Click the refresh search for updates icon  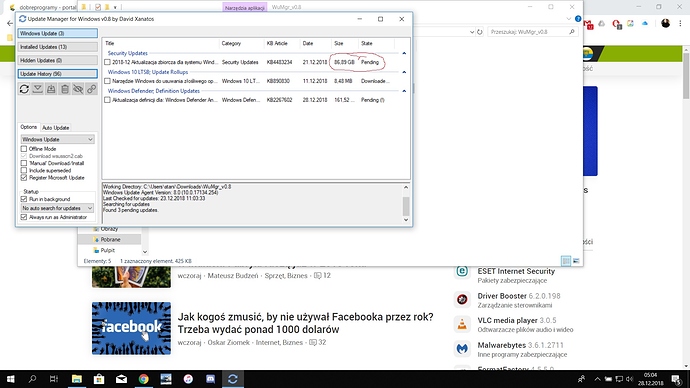(24, 89)
